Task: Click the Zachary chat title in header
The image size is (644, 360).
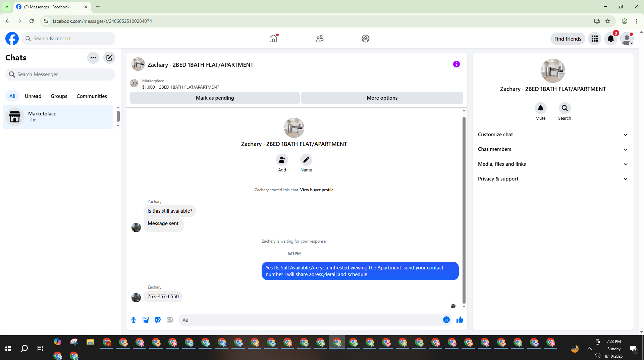Action: point(201,65)
